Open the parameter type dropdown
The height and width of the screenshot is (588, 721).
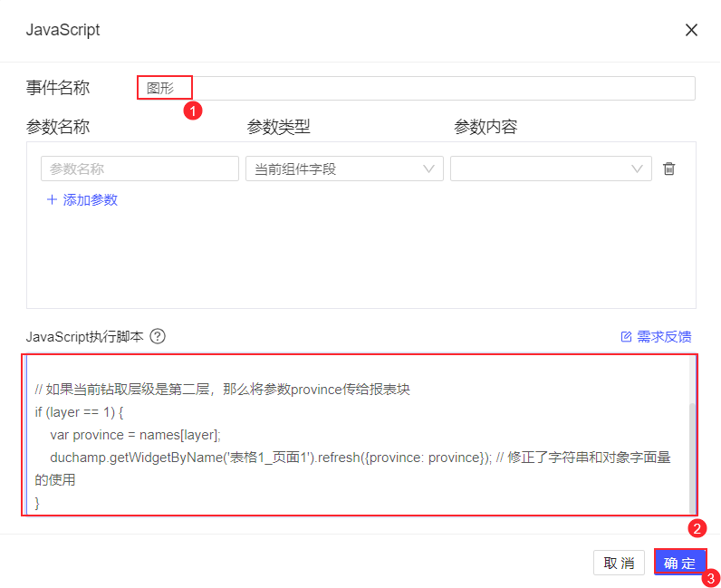(x=344, y=169)
